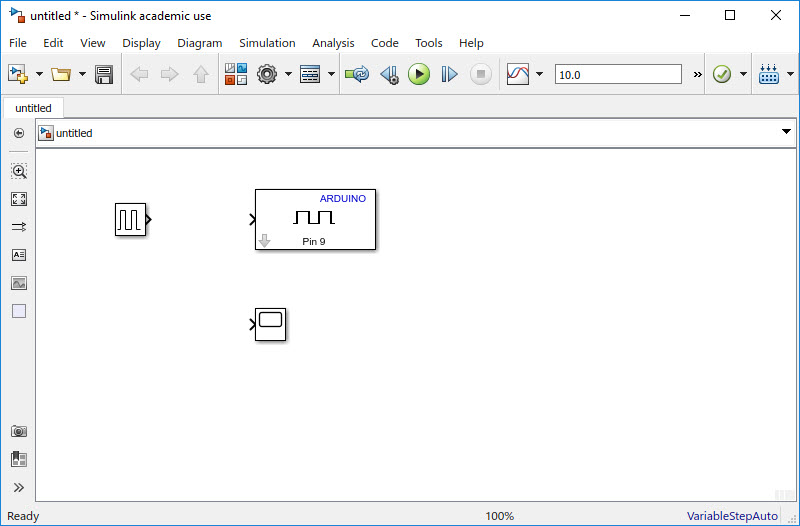Maximize the Simulink window
The image size is (800, 526).
(730, 15)
